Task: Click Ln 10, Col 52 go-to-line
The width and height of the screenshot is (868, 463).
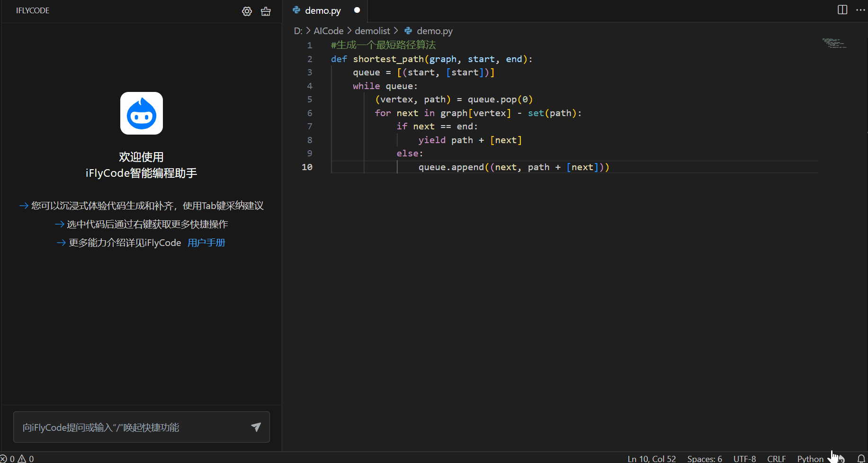Action: pyautogui.click(x=652, y=459)
